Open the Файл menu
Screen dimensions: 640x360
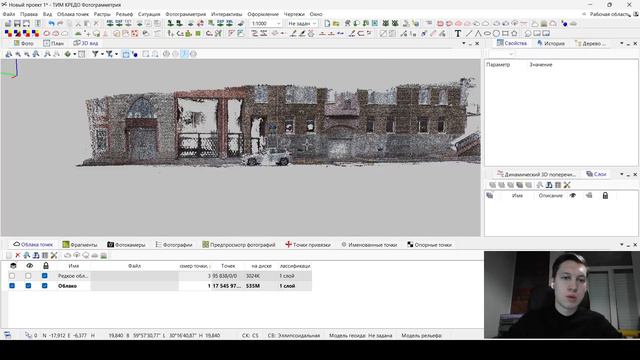coord(9,14)
